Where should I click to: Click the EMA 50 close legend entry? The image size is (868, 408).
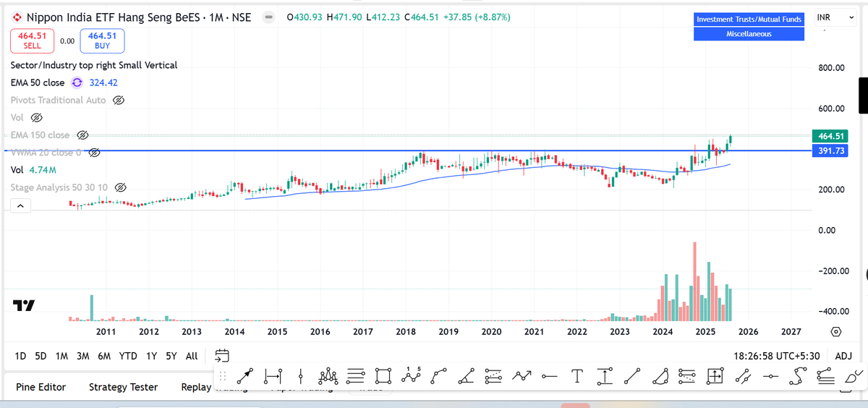(x=38, y=82)
